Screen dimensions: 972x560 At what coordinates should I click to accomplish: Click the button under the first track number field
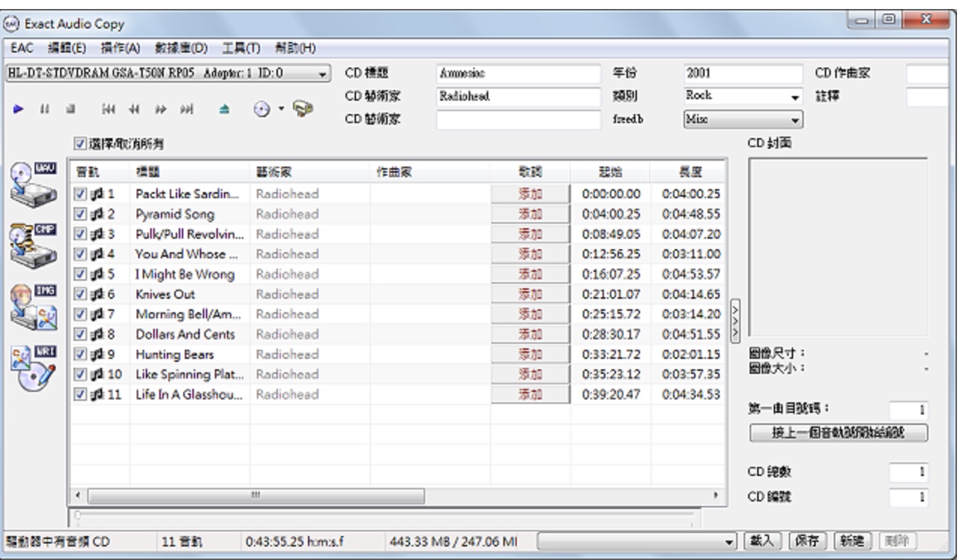pos(838,432)
